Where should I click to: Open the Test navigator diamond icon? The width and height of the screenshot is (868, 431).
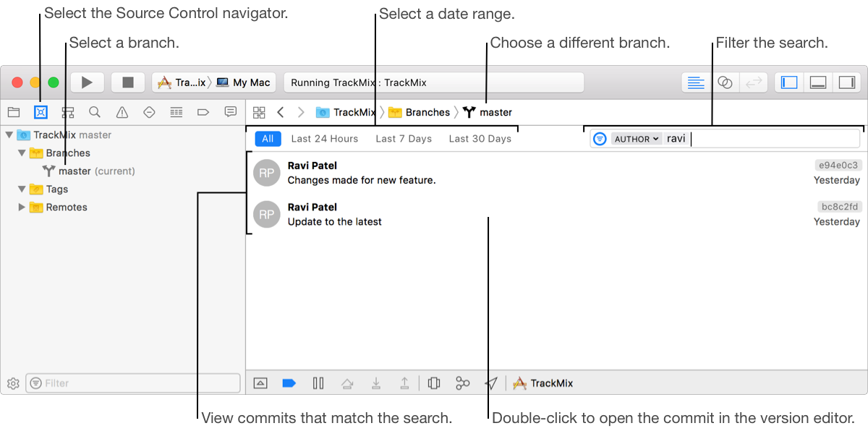tap(149, 112)
